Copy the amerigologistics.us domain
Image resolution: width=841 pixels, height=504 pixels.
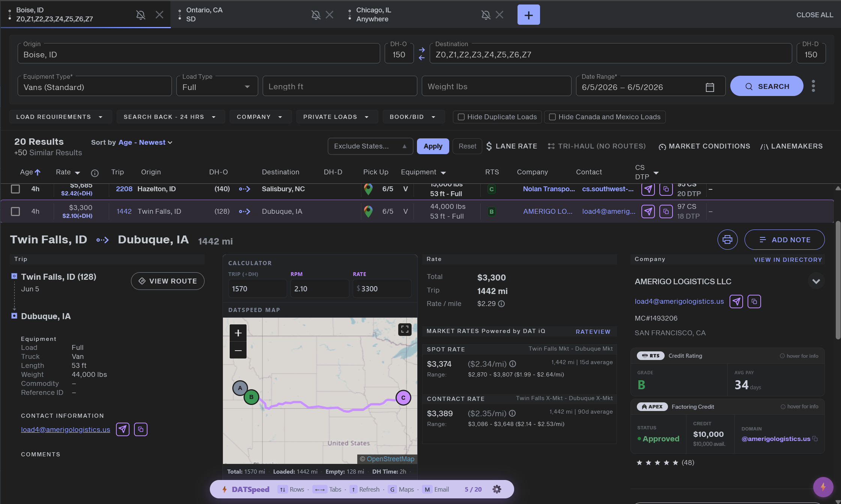[815, 439]
